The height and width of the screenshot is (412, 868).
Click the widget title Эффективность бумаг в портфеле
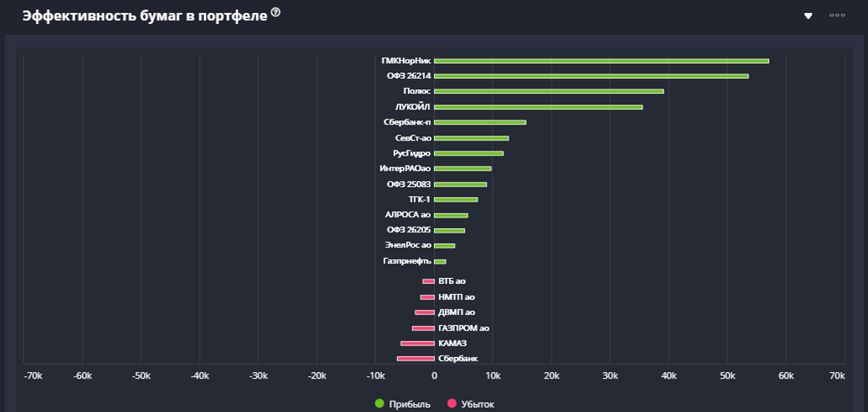pos(145,16)
